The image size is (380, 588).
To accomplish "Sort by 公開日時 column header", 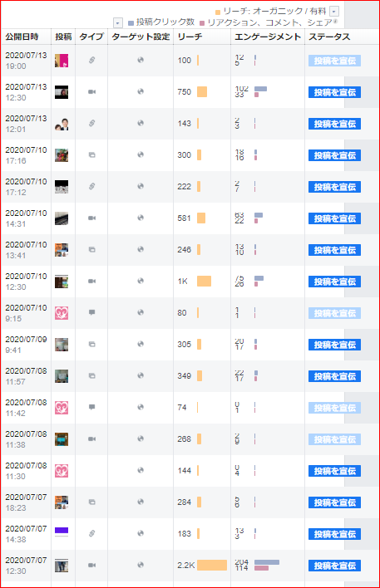I will point(22,37).
